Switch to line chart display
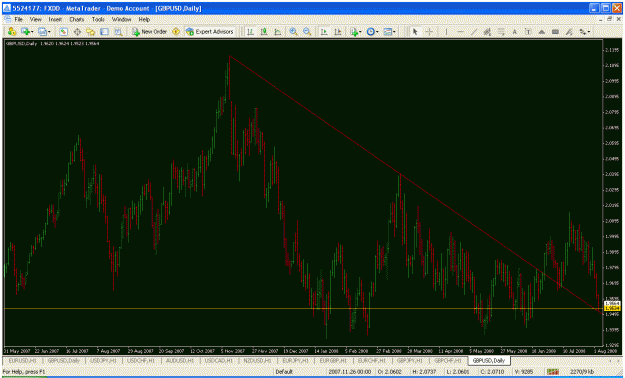The image size is (625, 378). 278,32
